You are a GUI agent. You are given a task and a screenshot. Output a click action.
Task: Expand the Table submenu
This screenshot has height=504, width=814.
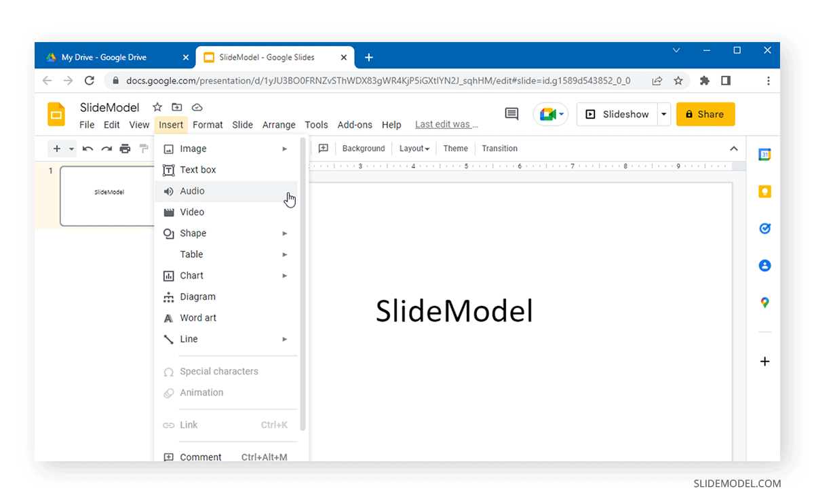coord(227,254)
